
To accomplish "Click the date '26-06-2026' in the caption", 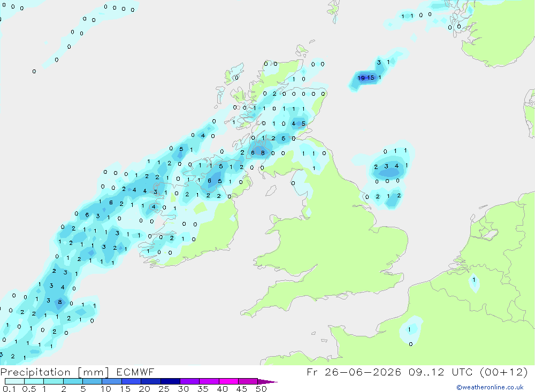I will pyautogui.click(x=363, y=372).
